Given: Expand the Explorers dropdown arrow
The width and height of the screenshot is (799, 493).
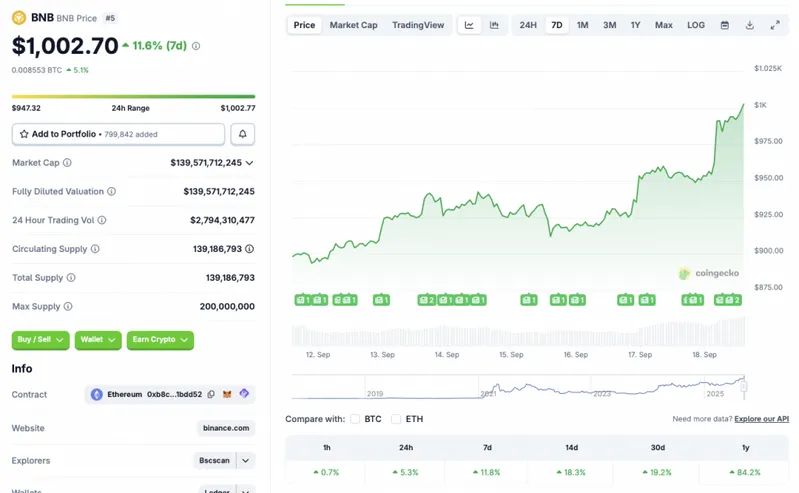Looking at the screenshot, I should pyautogui.click(x=245, y=460).
